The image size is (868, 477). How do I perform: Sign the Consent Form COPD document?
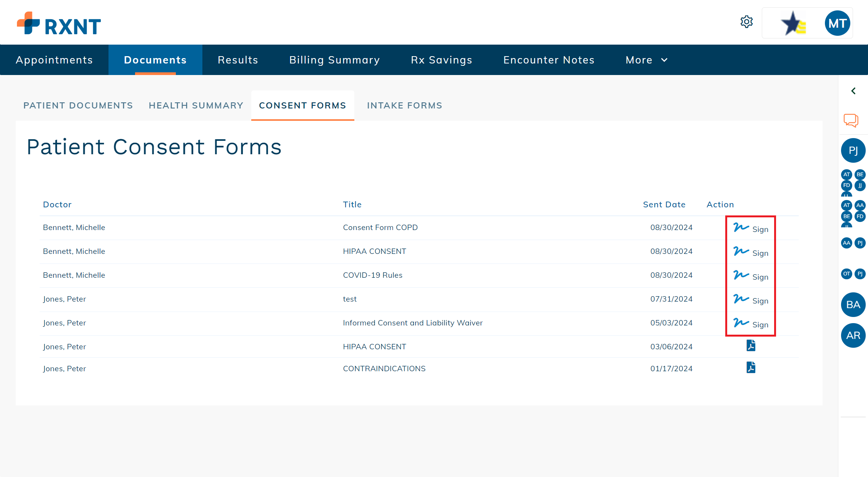751,228
